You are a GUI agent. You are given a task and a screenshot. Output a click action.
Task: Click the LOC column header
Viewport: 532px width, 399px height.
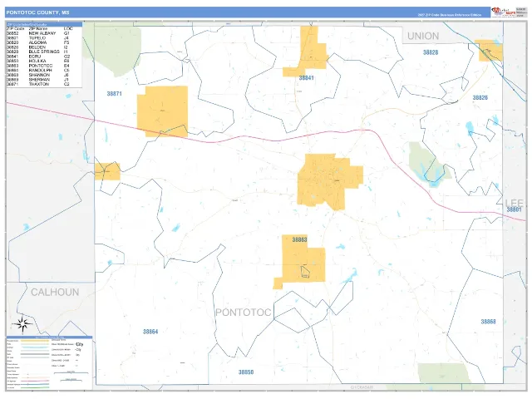(68, 29)
